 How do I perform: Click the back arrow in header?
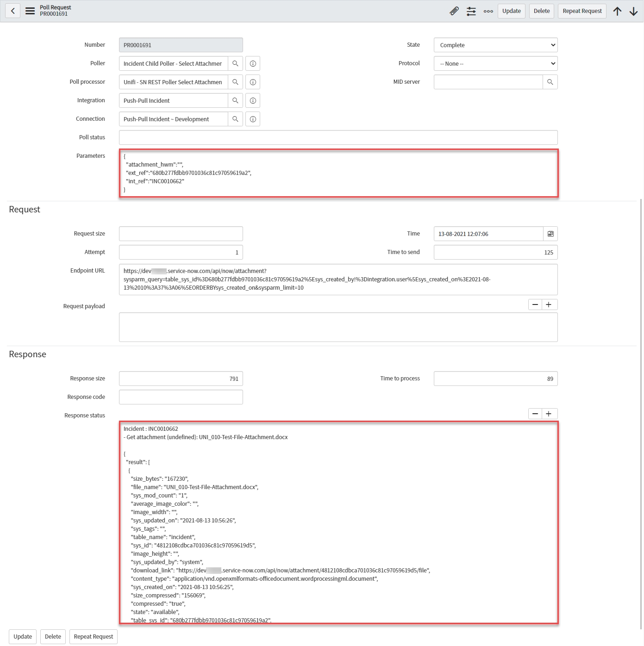(13, 11)
